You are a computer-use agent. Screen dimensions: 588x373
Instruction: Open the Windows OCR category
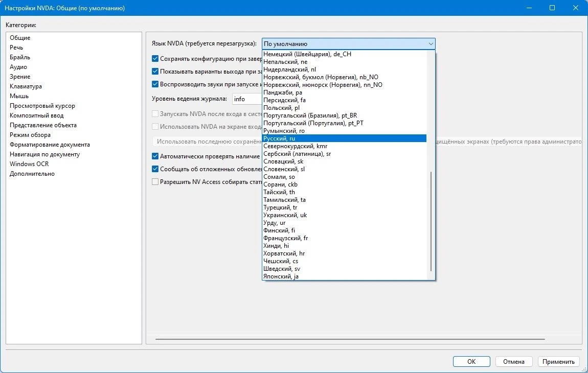pyautogui.click(x=29, y=165)
